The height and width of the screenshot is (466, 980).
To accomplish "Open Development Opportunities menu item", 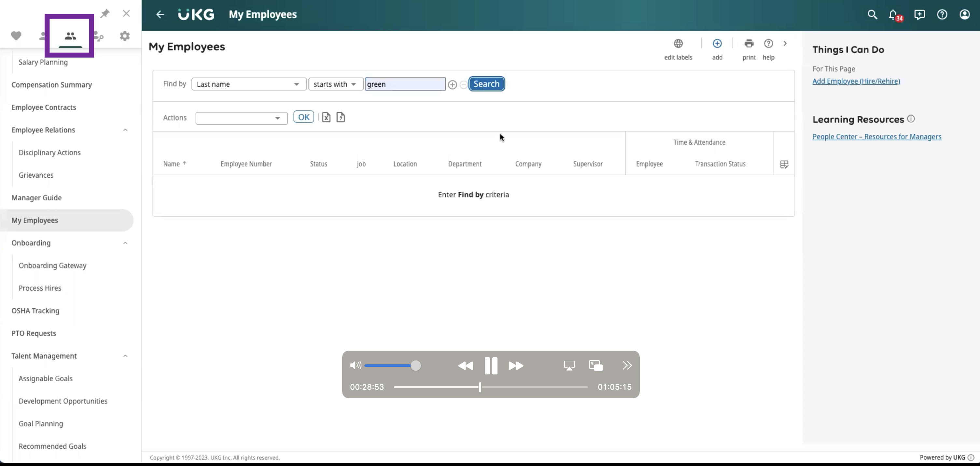I will pyautogui.click(x=63, y=401).
